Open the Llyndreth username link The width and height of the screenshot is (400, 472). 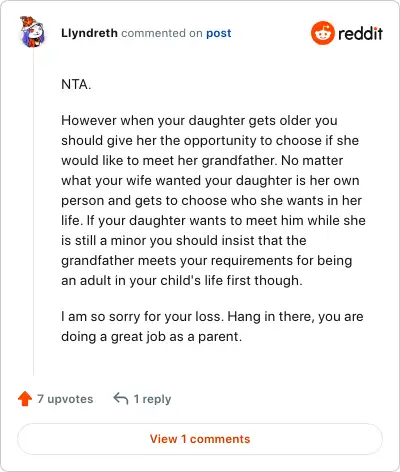pyautogui.click(x=89, y=33)
